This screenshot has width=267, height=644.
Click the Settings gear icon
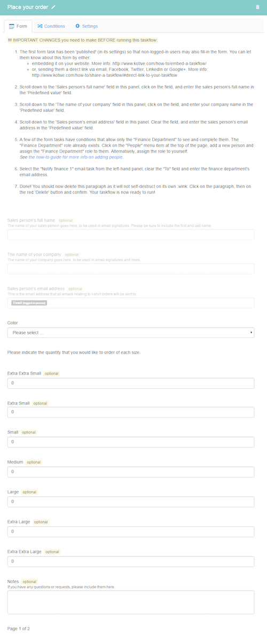[77, 26]
